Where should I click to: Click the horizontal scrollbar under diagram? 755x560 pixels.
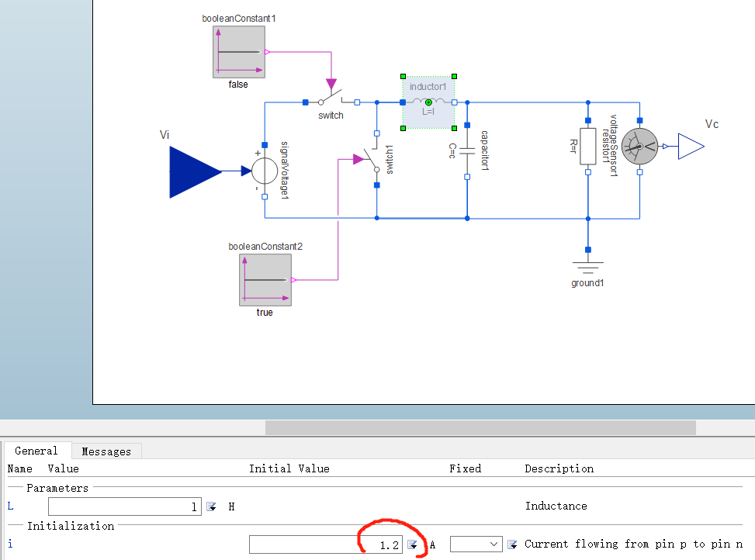[x=480, y=427]
